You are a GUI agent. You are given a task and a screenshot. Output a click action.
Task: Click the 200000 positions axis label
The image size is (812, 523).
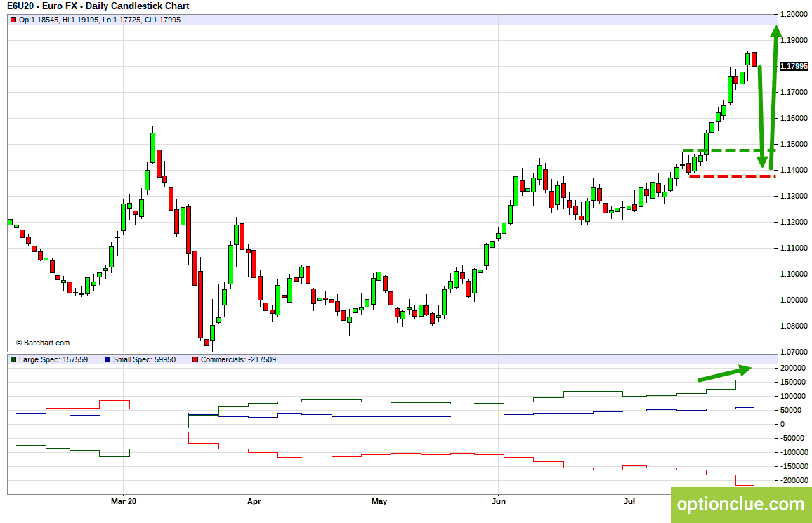coord(793,369)
